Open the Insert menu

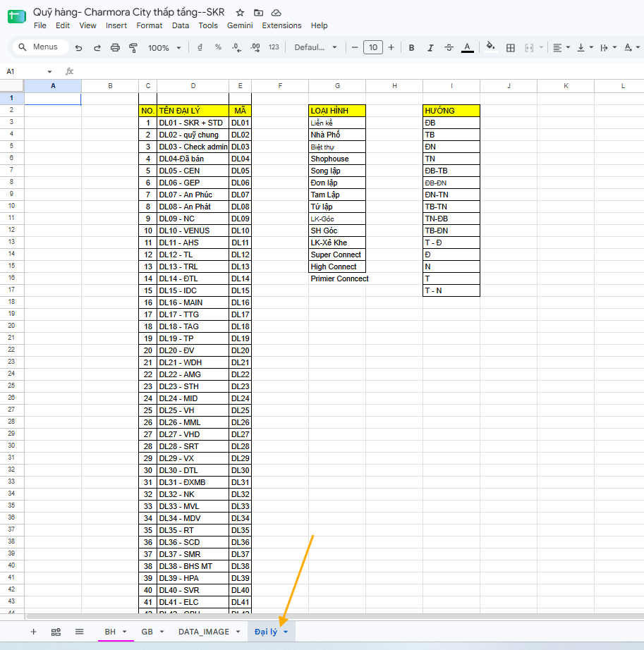pyautogui.click(x=116, y=25)
